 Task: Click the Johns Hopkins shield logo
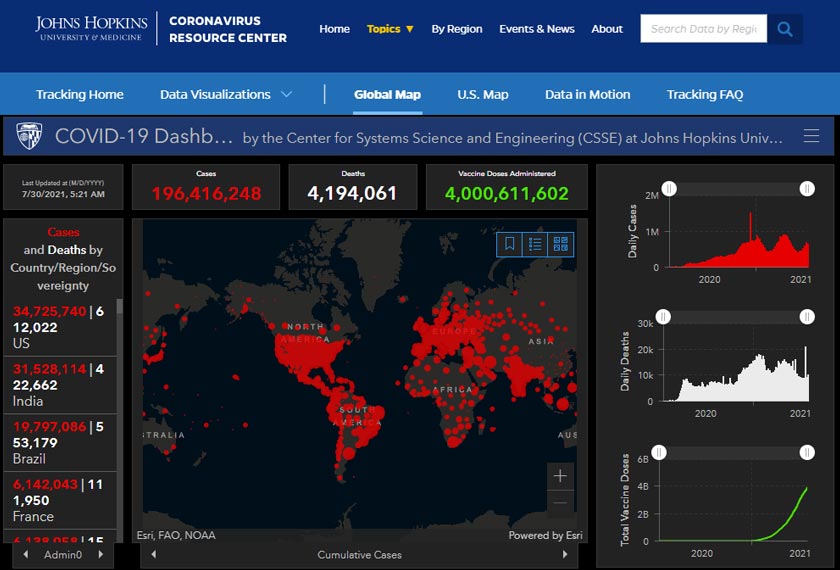click(x=30, y=136)
